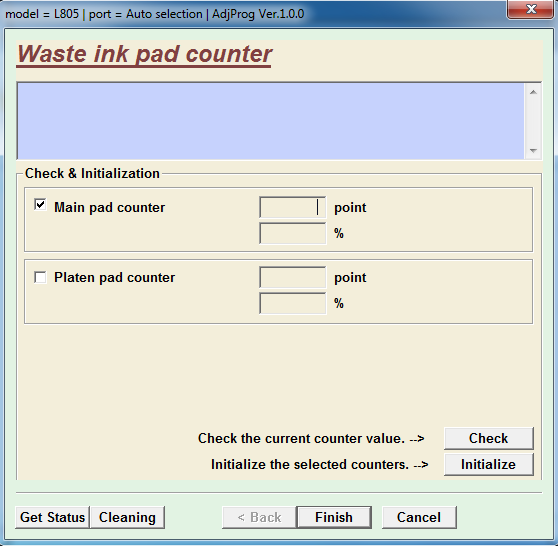The width and height of the screenshot is (558, 546).
Task: Close the AdjProg window
Action: [x=531, y=9]
